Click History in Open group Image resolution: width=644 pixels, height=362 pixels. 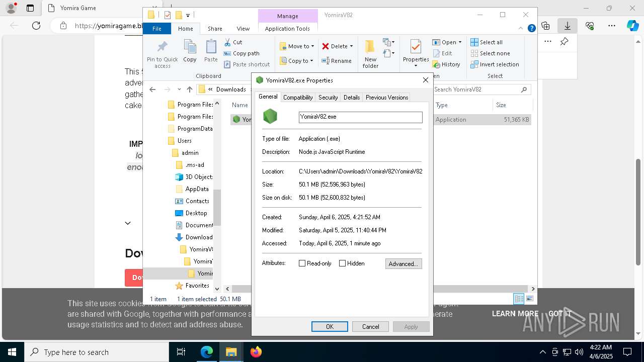446,64
